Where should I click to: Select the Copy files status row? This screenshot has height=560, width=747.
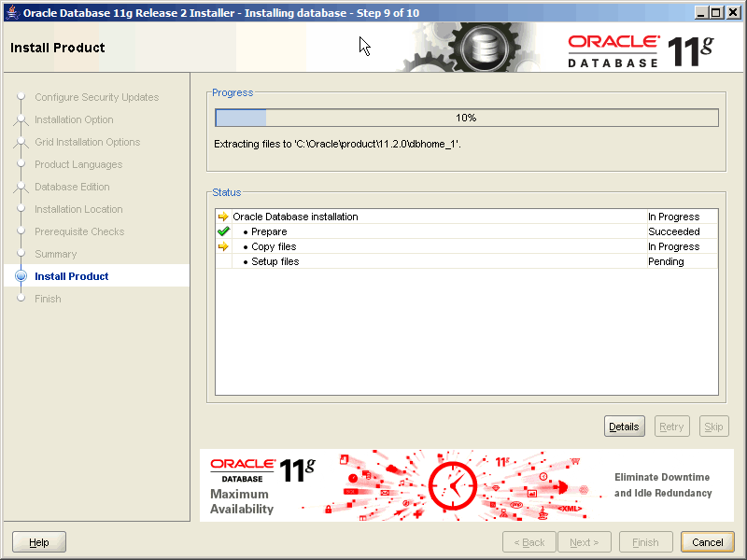[x=466, y=246]
